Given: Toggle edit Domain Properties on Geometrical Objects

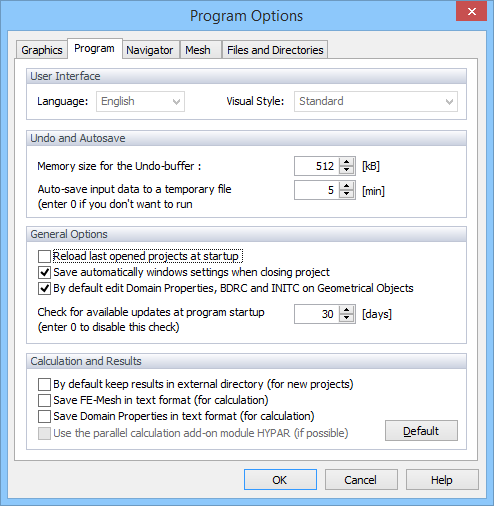Looking at the screenshot, I should [44, 288].
